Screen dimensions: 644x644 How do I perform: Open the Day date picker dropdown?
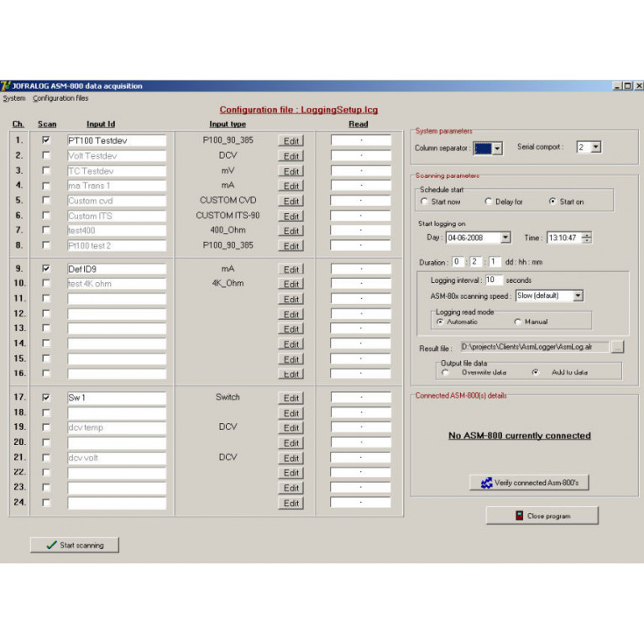(x=505, y=238)
